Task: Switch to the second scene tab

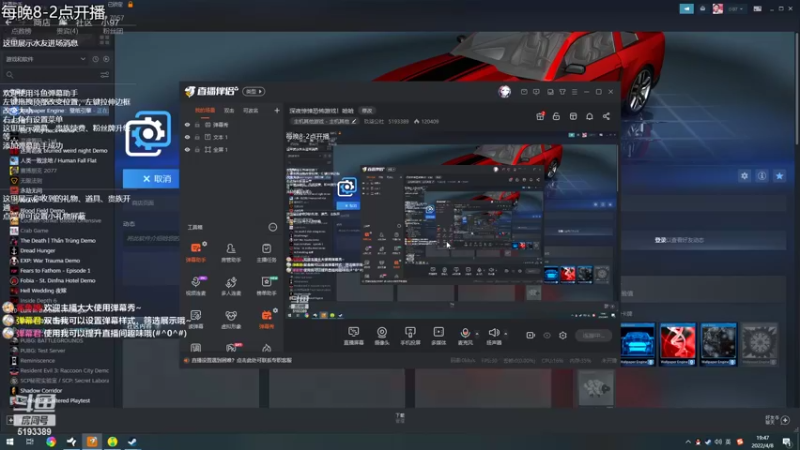Action: coord(229,110)
